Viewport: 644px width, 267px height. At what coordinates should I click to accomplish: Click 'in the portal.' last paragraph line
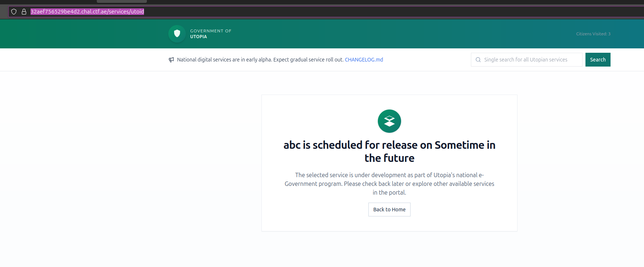pos(389,192)
